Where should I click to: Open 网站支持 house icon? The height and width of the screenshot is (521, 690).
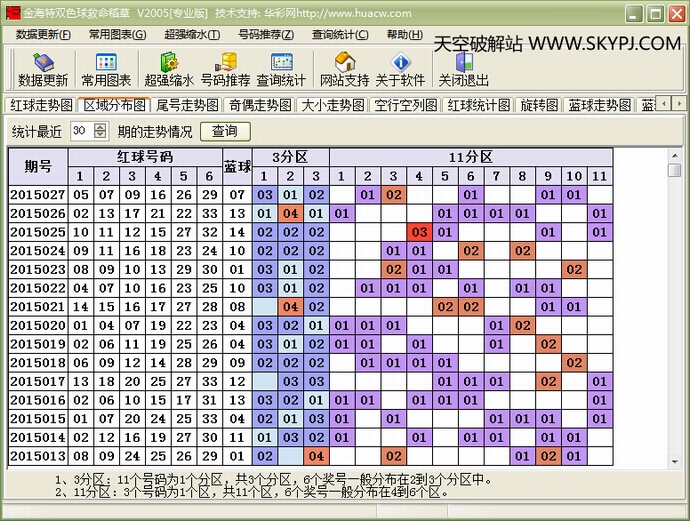[x=345, y=69]
